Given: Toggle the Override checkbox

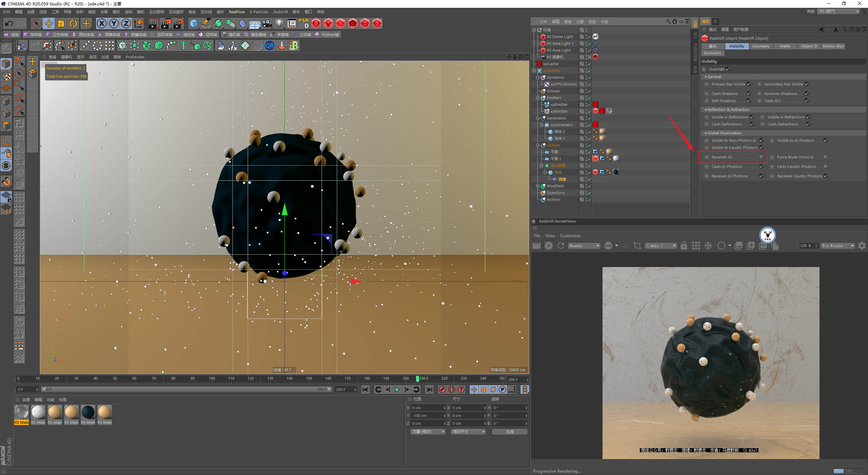Looking at the screenshot, I should tap(728, 69).
